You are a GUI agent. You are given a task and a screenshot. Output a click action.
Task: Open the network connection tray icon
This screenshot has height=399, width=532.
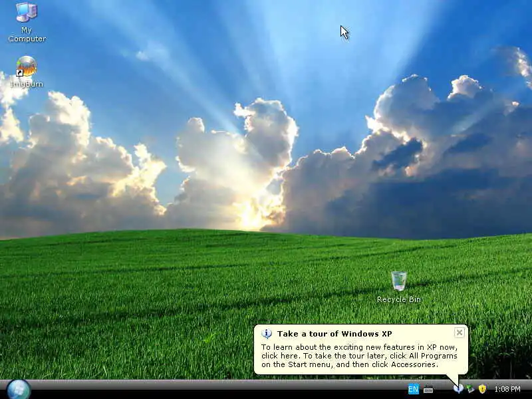(470, 389)
